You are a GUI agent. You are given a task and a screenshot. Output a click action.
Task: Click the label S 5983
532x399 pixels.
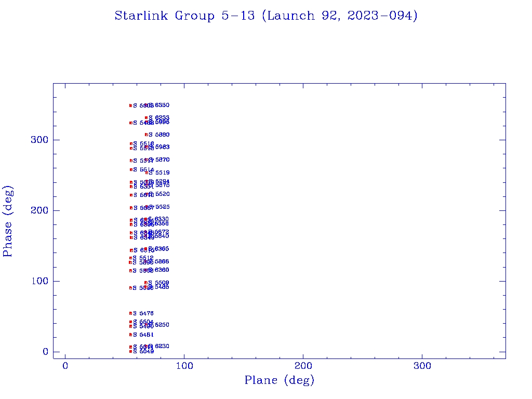pos(159,147)
